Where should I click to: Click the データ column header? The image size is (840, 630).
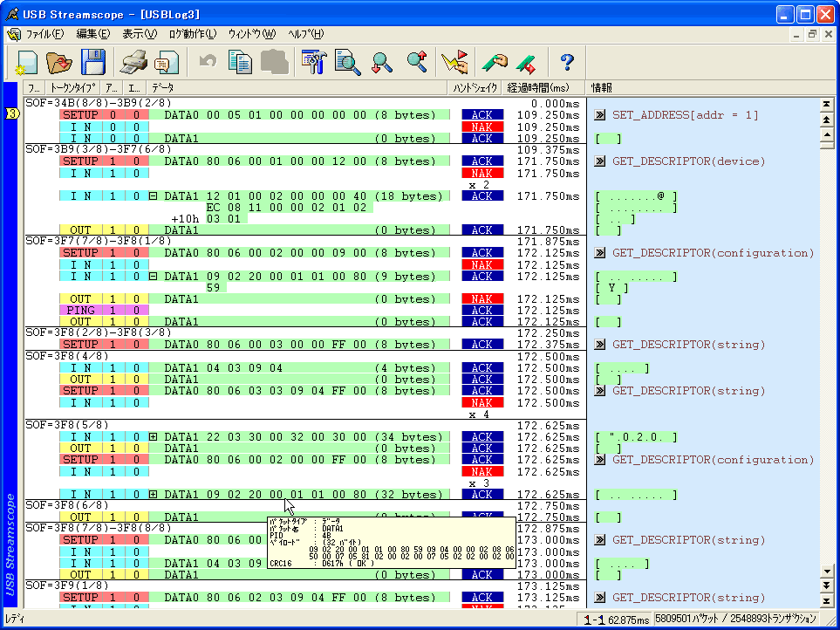(297, 88)
